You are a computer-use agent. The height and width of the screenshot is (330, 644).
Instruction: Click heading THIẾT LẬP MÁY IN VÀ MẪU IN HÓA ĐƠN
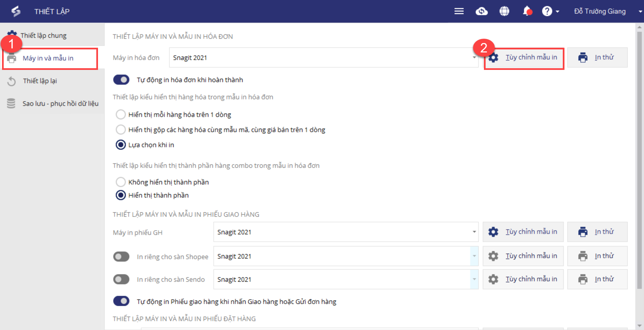coord(173,36)
